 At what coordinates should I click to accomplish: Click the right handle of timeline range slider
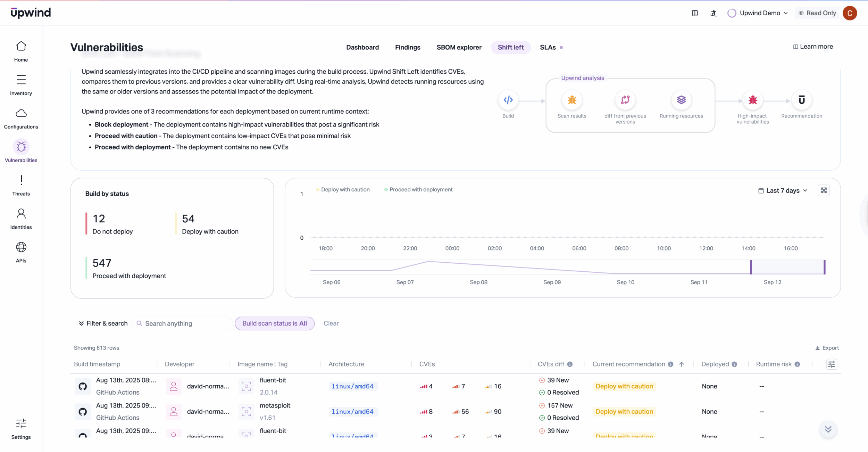tap(824, 267)
